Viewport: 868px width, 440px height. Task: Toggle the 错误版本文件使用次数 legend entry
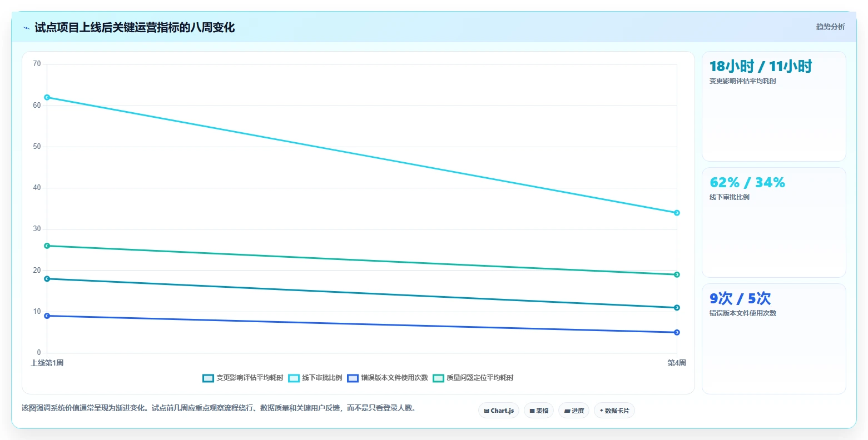point(388,378)
